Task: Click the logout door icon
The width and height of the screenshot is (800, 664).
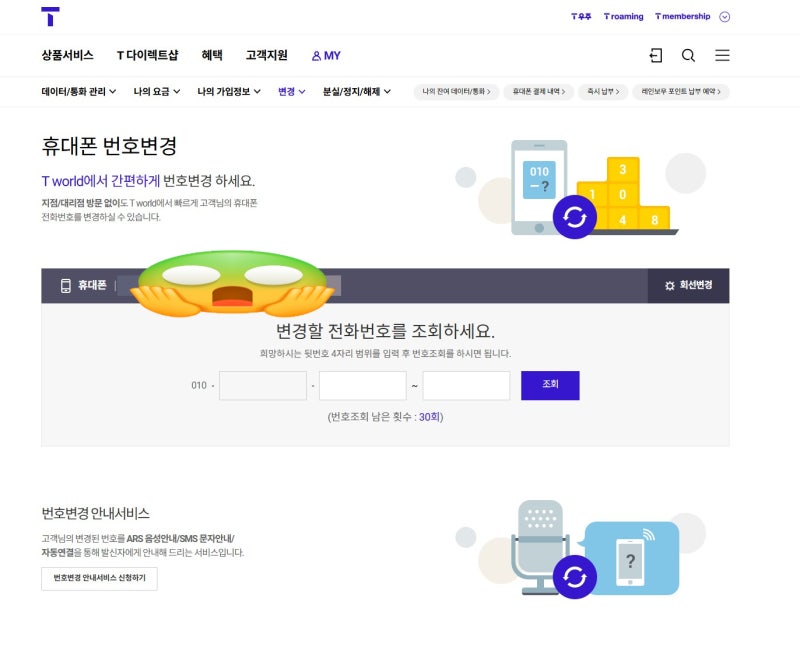Action: [x=656, y=55]
